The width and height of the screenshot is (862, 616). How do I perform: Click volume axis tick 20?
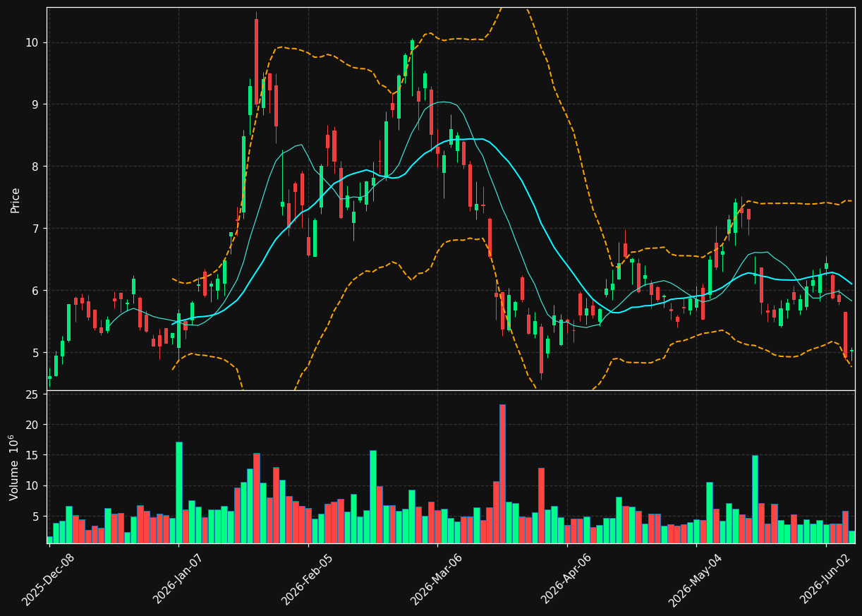pos(32,425)
